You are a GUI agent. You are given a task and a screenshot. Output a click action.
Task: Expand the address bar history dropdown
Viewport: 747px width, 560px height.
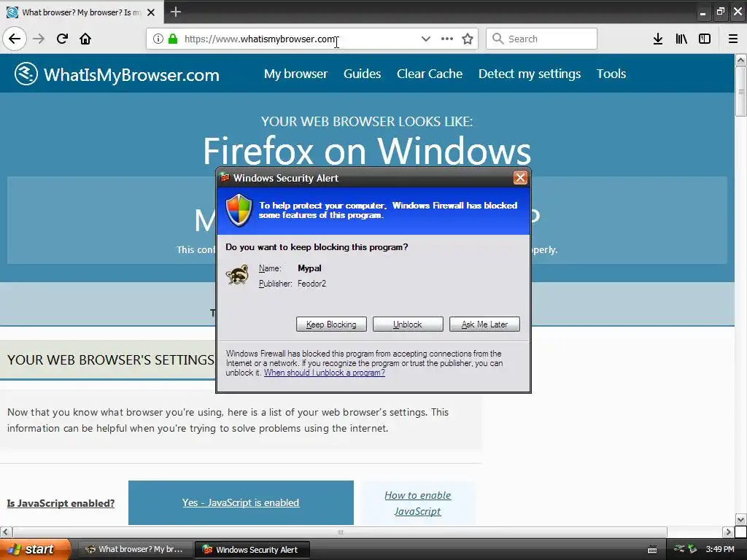pyautogui.click(x=426, y=39)
